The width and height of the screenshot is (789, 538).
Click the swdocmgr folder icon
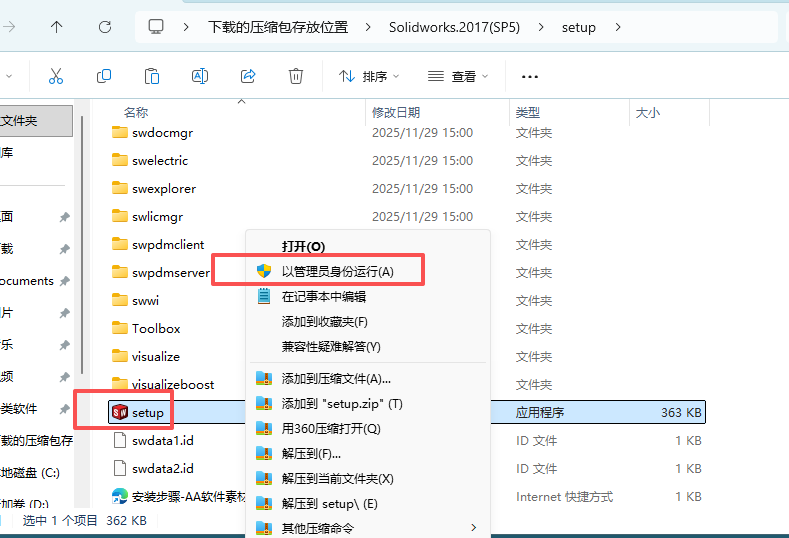(120, 132)
